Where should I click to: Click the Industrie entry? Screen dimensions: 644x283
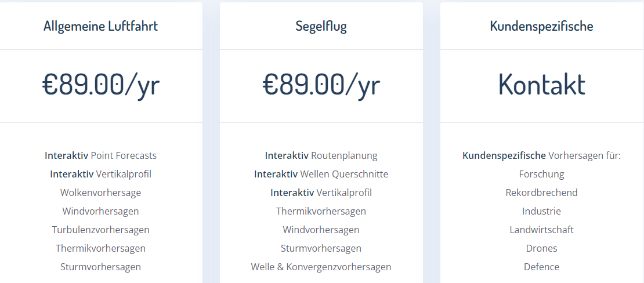click(x=541, y=211)
